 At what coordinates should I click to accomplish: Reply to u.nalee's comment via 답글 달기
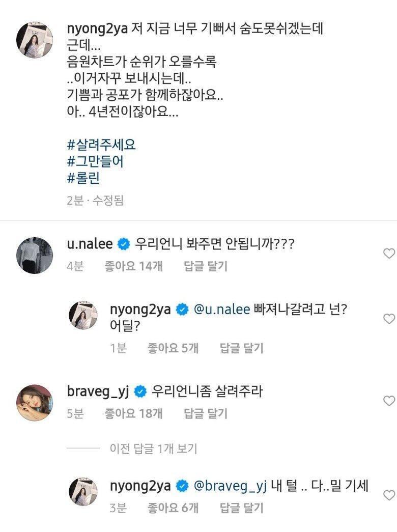(x=206, y=266)
